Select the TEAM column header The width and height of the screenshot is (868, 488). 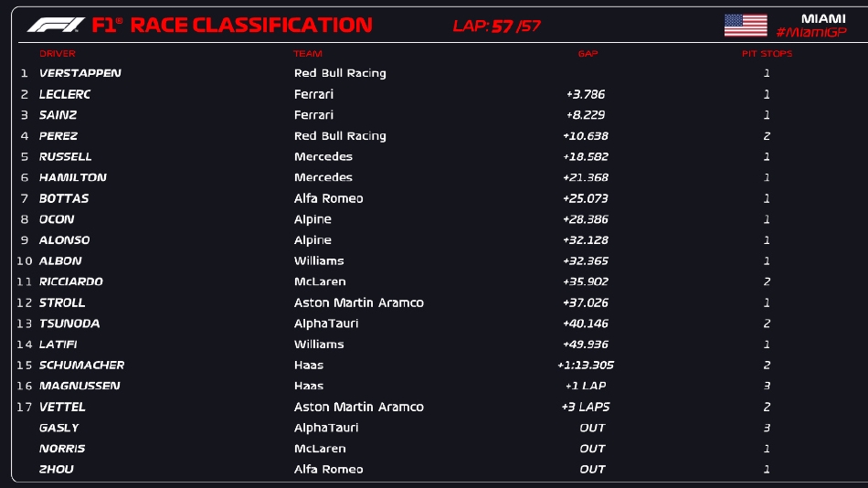(308, 54)
